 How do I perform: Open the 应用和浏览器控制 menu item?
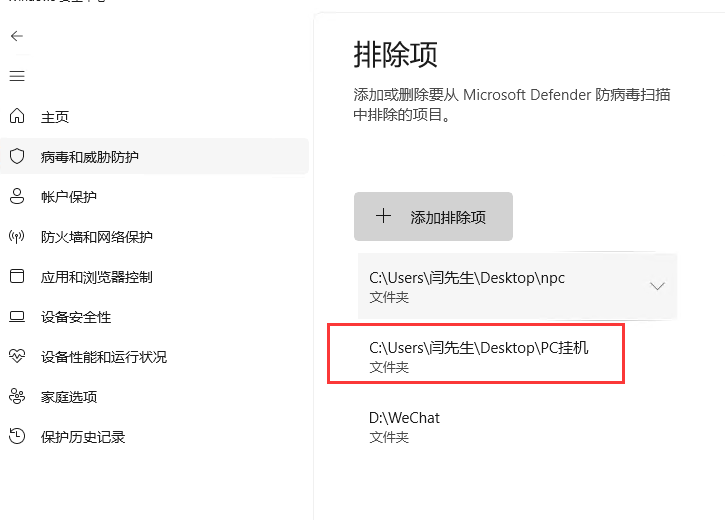[x=96, y=277]
